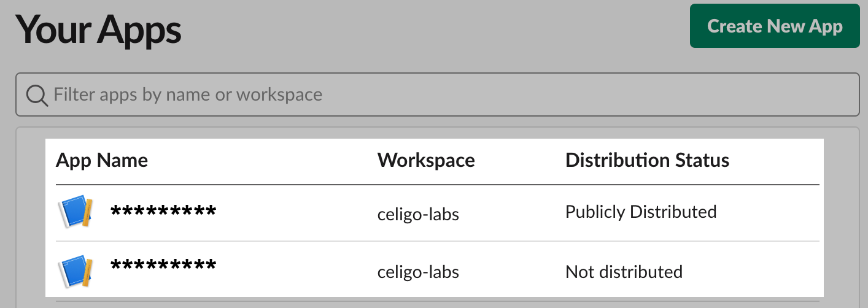
Task: Click the divider line under the table headers
Action: [437, 185]
